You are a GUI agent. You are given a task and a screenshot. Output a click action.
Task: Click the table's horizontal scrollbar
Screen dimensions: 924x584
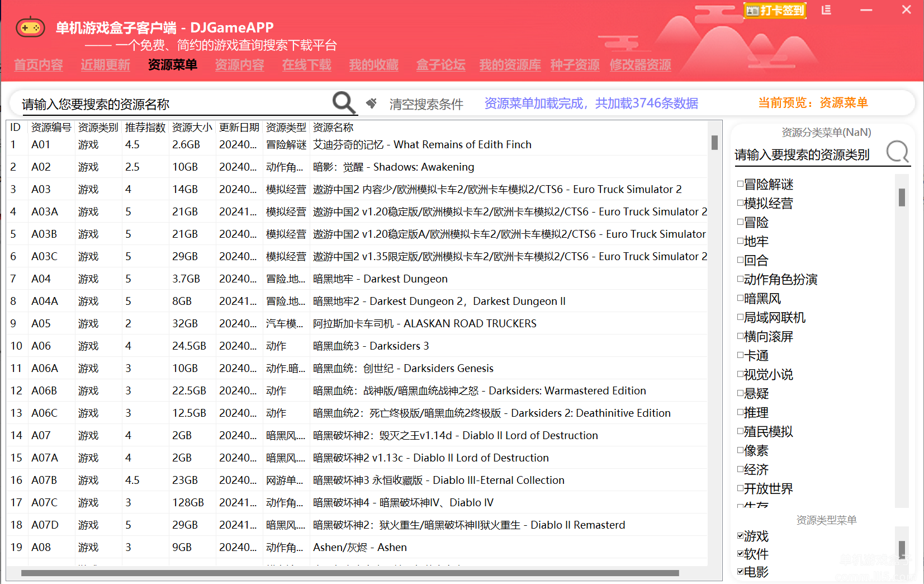(x=350, y=573)
